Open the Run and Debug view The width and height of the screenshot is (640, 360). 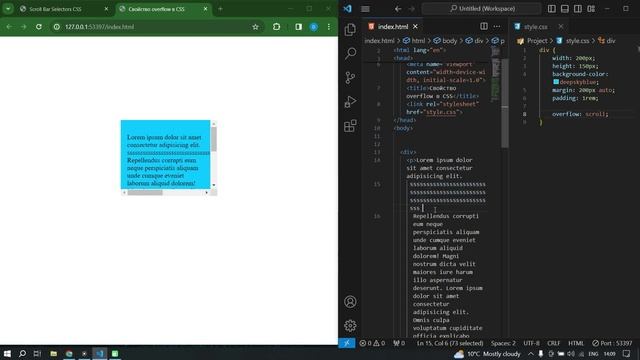[x=350, y=102]
